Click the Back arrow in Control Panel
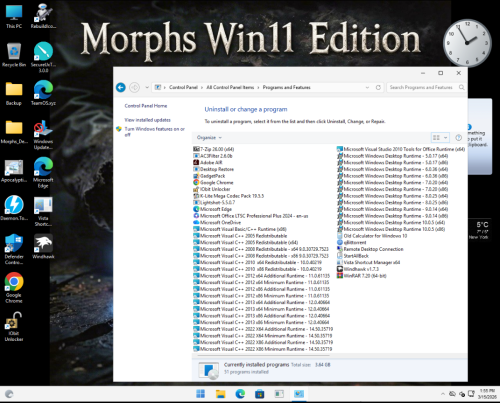This screenshot has height=403, width=500. point(121,87)
